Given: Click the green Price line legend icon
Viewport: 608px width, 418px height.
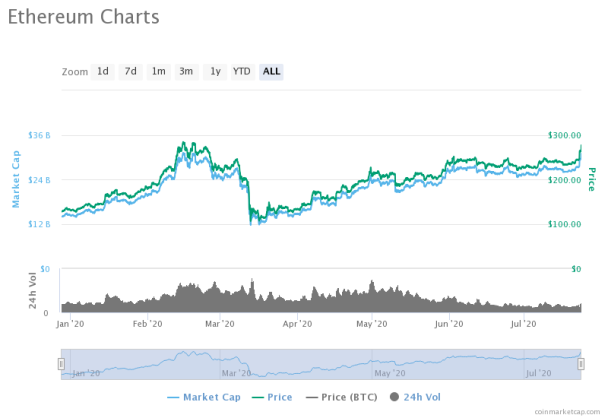Looking at the screenshot, I should pyautogui.click(x=257, y=397).
